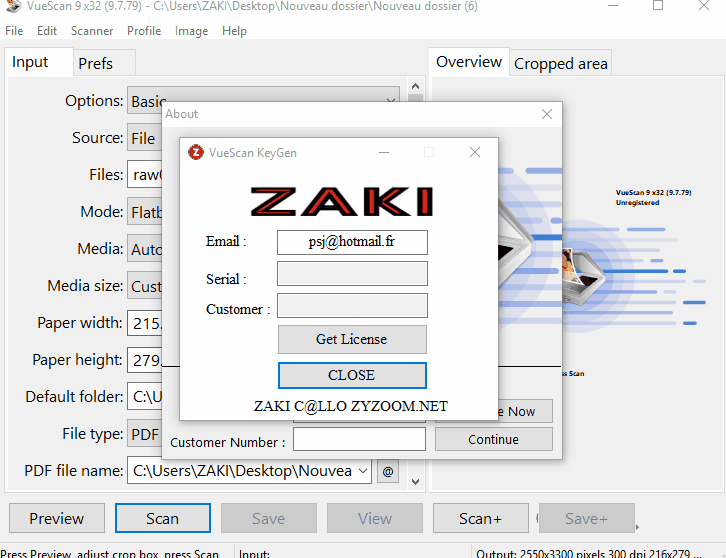Click the CLOSE button in KeyGen
The width and height of the screenshot is (726, 558).
(x=352, y=375)
